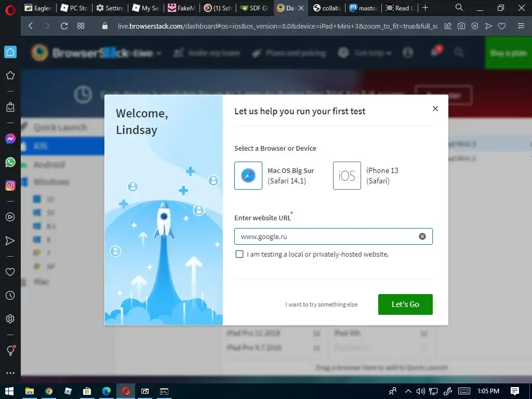
Task: Add the page to bookmarks via heart icon
Action: pos(502,26)
